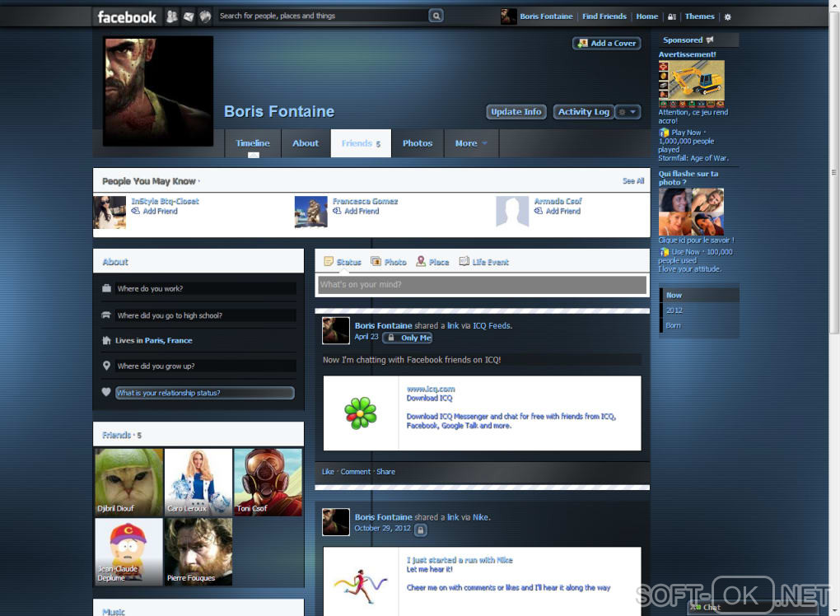Click See All in People You May Know
The width and height of the screenshot is (840, 616).
point(633,181)
